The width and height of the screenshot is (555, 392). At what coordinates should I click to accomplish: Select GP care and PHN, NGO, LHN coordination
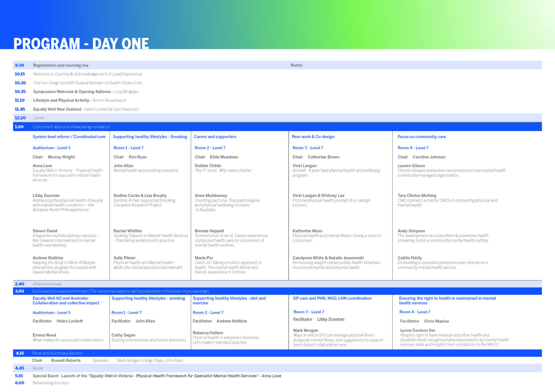[332, 298]
